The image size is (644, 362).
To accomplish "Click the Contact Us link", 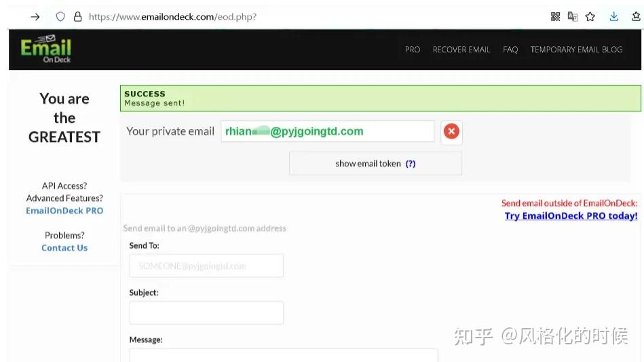I will pos(64,248).
